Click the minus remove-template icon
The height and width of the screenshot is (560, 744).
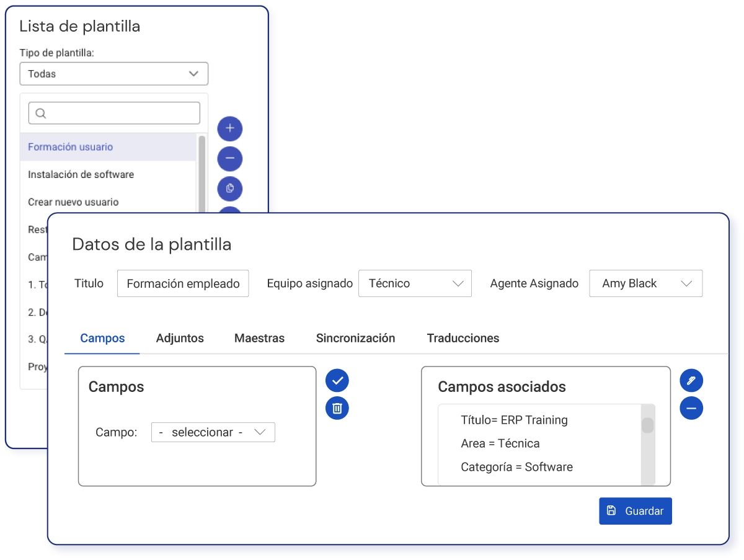230,159
